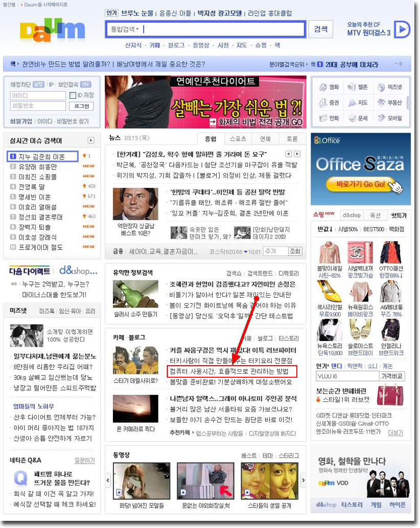Open 컴퓨터 사용시간 효율적으로 관리하는 방법 article

pos(229,371)
